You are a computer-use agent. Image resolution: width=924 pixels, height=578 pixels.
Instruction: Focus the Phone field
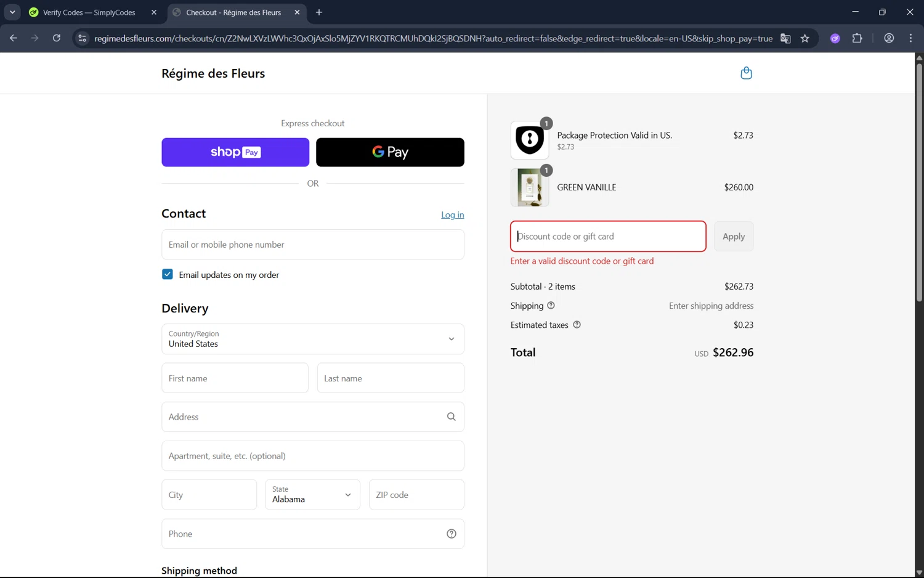(313, 534)
